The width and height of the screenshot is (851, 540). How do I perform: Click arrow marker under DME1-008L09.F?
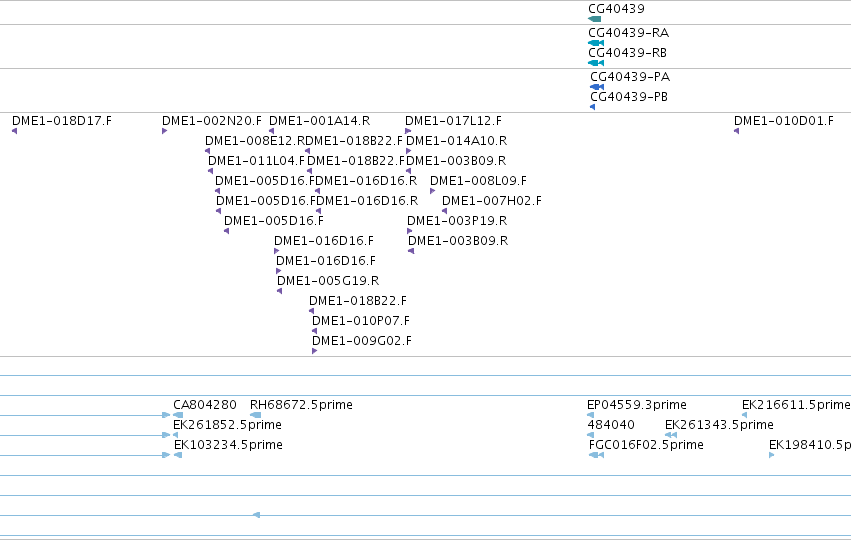tap(433, 191)
